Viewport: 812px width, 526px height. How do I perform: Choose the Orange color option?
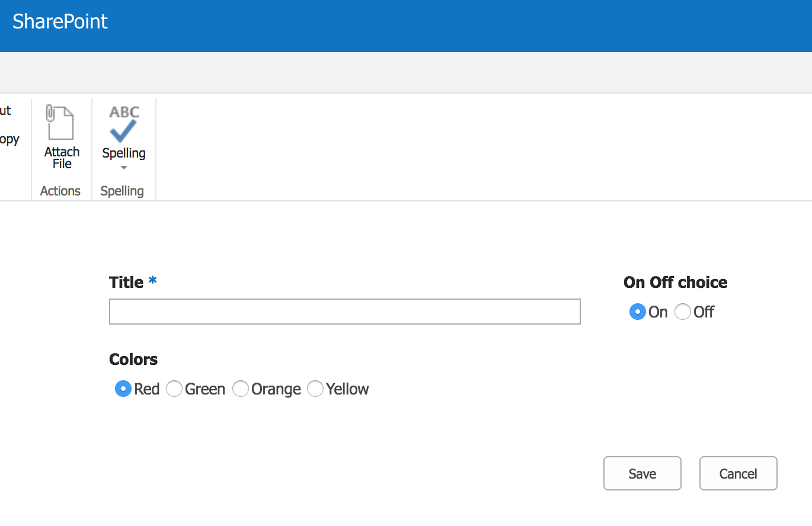(240, 389)
